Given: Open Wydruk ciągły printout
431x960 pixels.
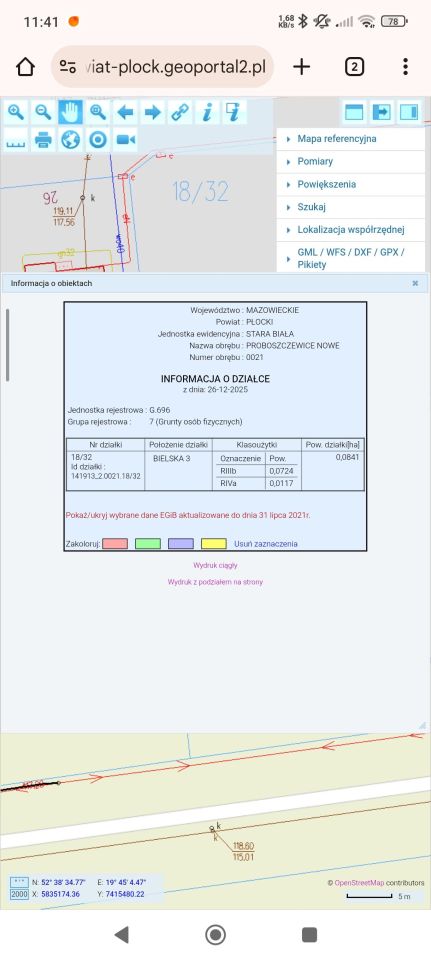Looking at the screenshot, I should (x=216, y=566).
